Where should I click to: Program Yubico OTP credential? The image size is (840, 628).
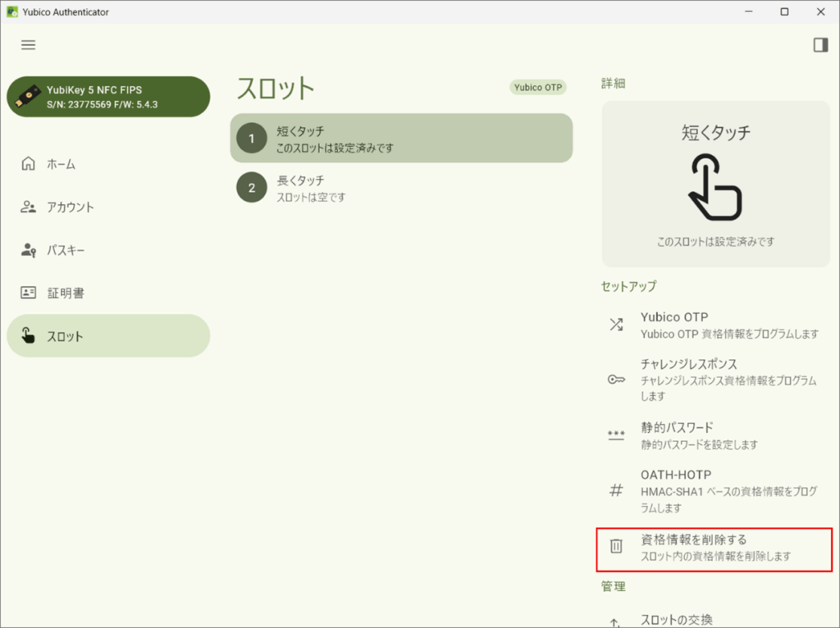tap(714, 325)
